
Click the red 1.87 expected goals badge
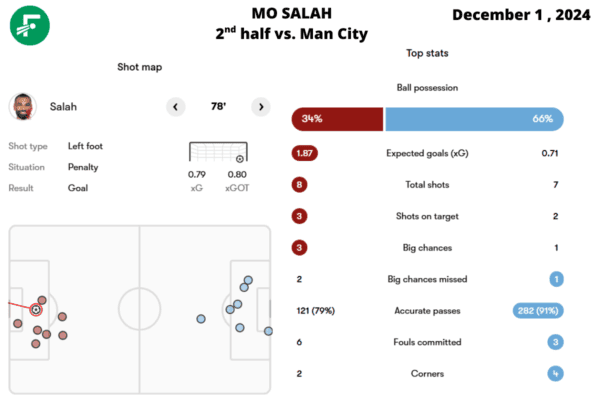click(x=305, y=153)
